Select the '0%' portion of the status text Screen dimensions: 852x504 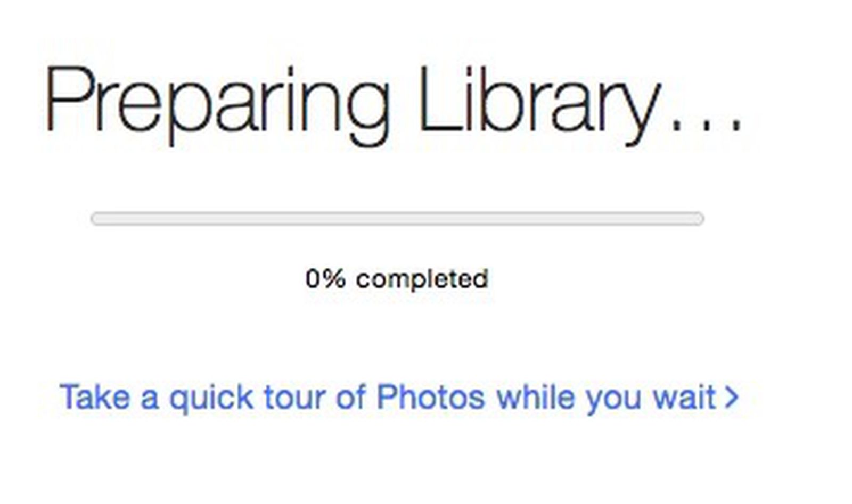click(x=325, y=276)
